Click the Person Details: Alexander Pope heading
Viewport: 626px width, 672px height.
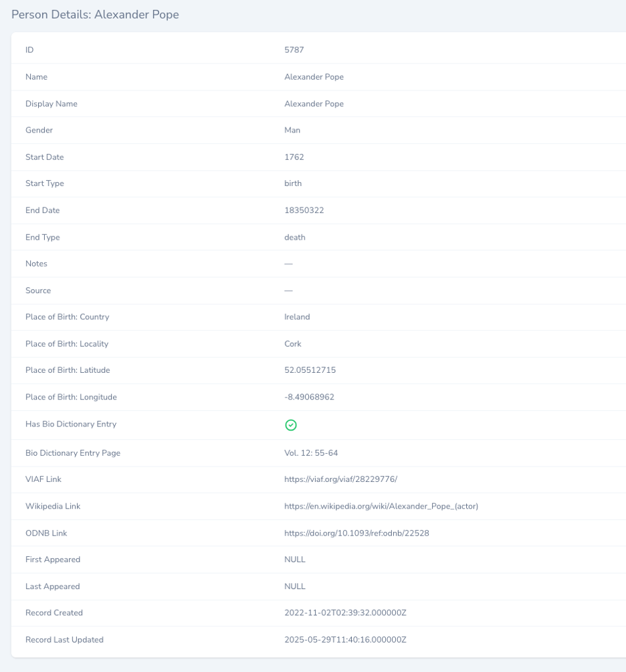[x=95, y=14]
